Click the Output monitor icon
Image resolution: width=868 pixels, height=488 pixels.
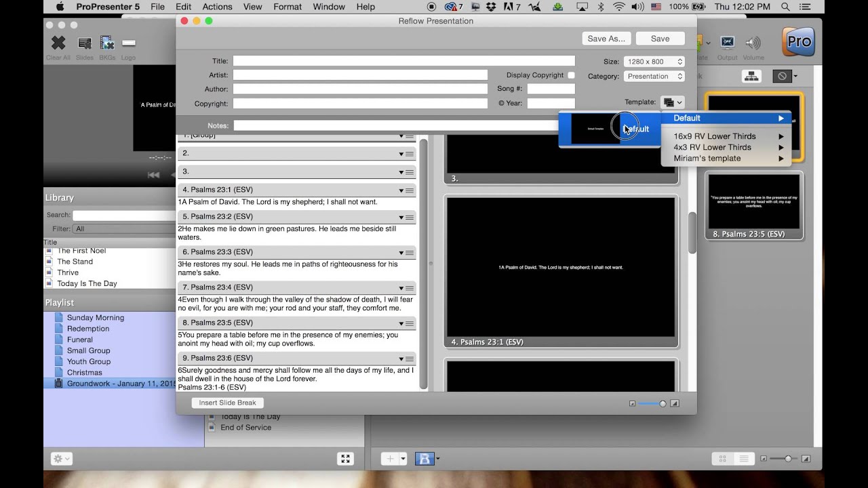(728, 43)
